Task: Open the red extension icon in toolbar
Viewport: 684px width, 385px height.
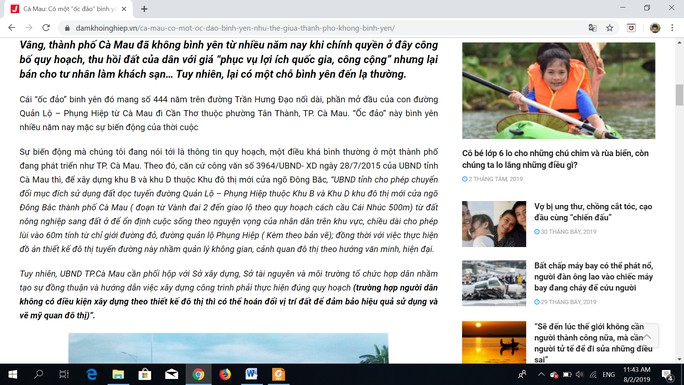Action: click(x=631, y=28)
